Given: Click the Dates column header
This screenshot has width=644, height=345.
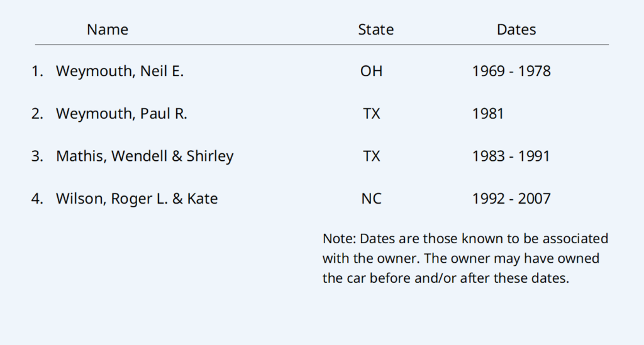Looking at the screenshot, I should coord(516,30).
